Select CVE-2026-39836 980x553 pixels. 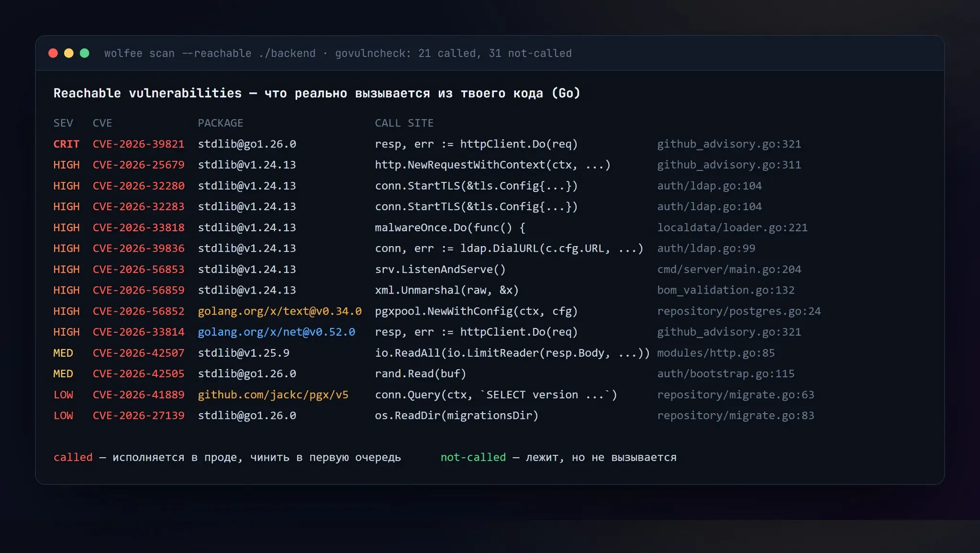(x=139, y=248)
